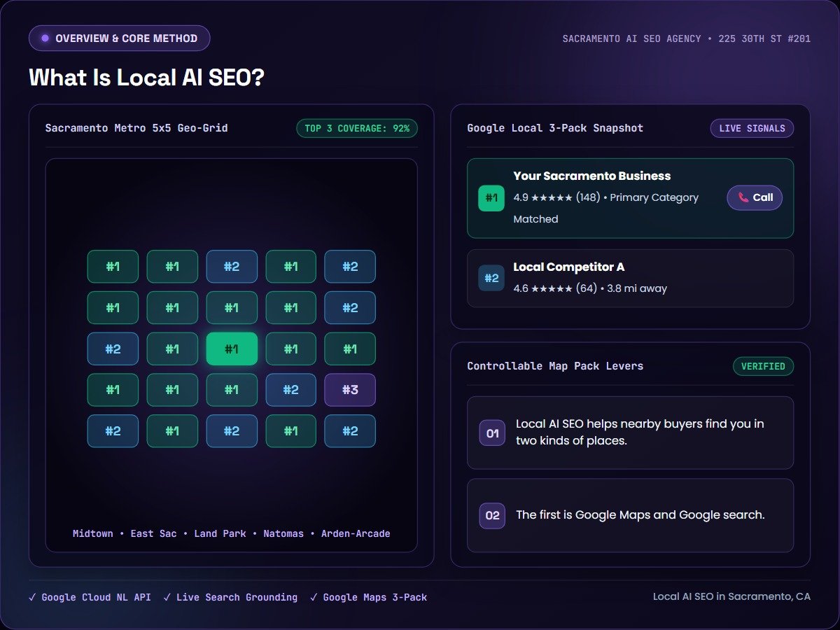The image size is (840, 630).
Task: Click the purple dot in the Overview badge
Action: (45, 38)
